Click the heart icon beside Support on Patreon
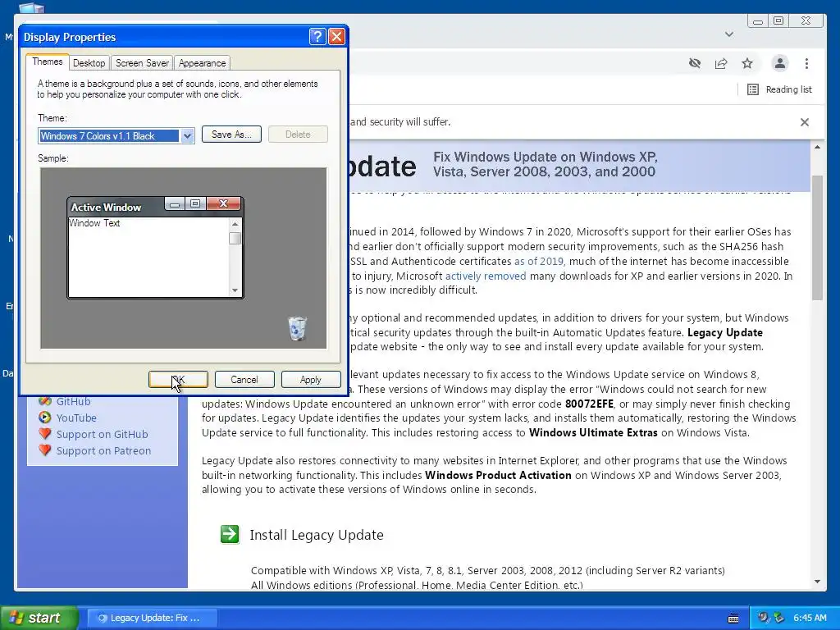This screenshot has width=840, height=630. [x=45, y=450]
